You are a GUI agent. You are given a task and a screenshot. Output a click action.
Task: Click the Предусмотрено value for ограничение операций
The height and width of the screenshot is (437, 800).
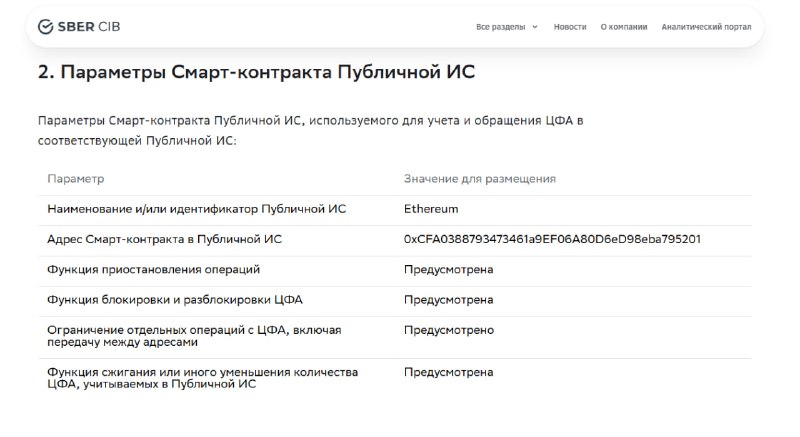(449, 330)
